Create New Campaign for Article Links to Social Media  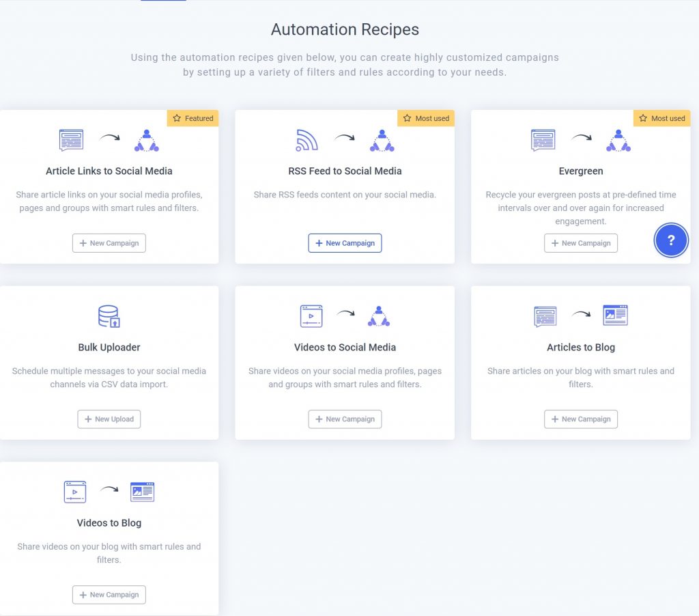coord(109,243)
